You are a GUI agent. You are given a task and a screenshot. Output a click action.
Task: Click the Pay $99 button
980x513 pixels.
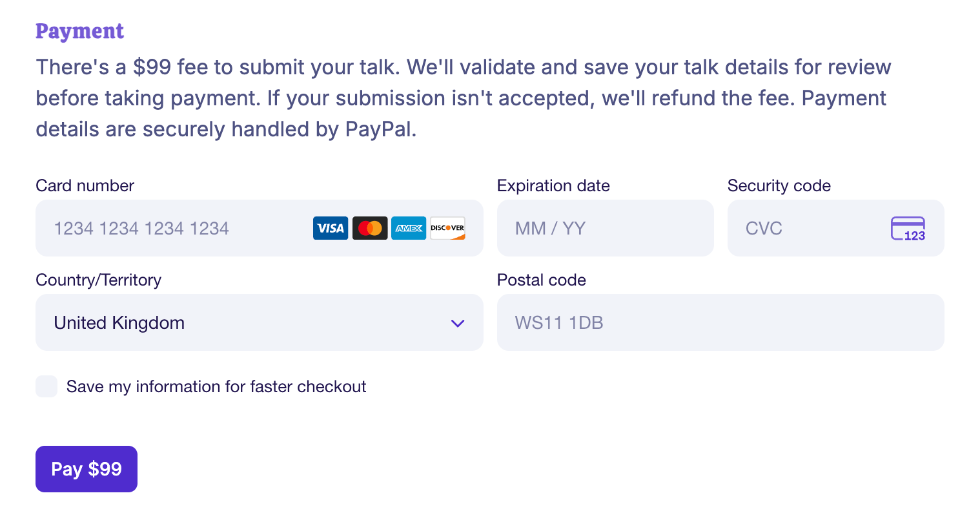click(x=87, y=469)
